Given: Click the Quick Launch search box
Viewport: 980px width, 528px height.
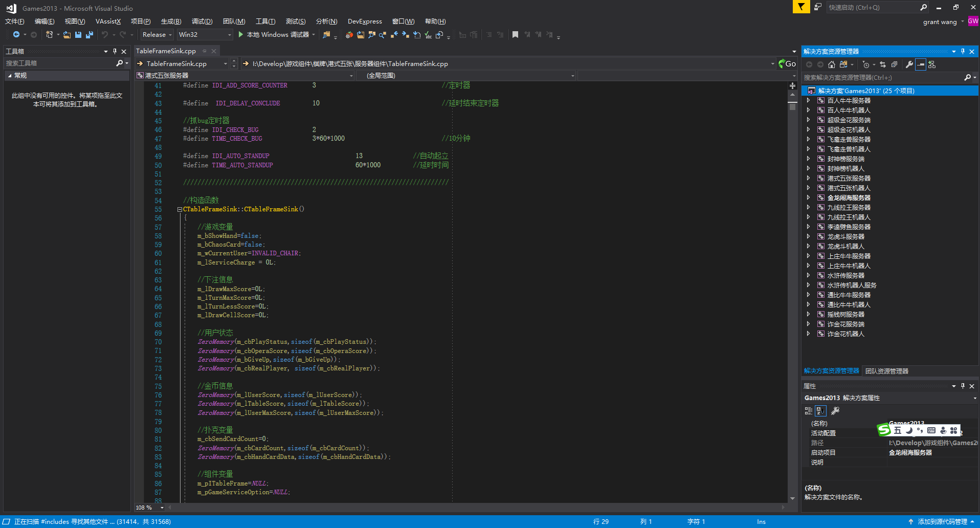Looking at the screenshot, I should [873, 7].
